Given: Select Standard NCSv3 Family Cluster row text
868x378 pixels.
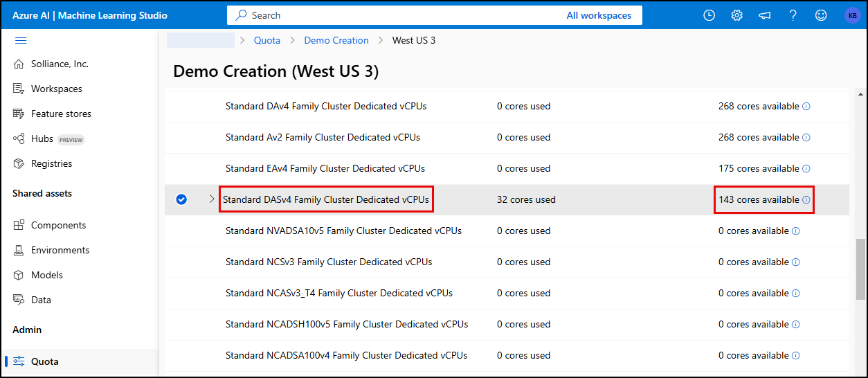Looking at the screenshot, I should [329, 262].
